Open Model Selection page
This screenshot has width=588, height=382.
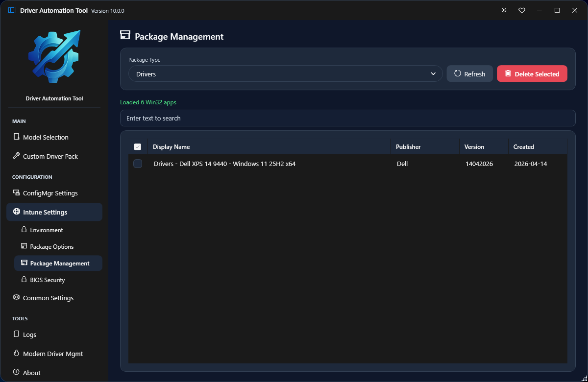[54, 137]
